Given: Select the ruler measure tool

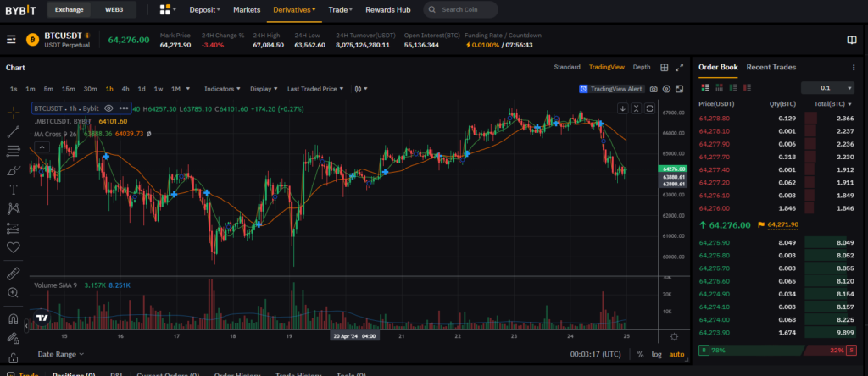Looking at the screenshot, I should [x=14, y=274].
